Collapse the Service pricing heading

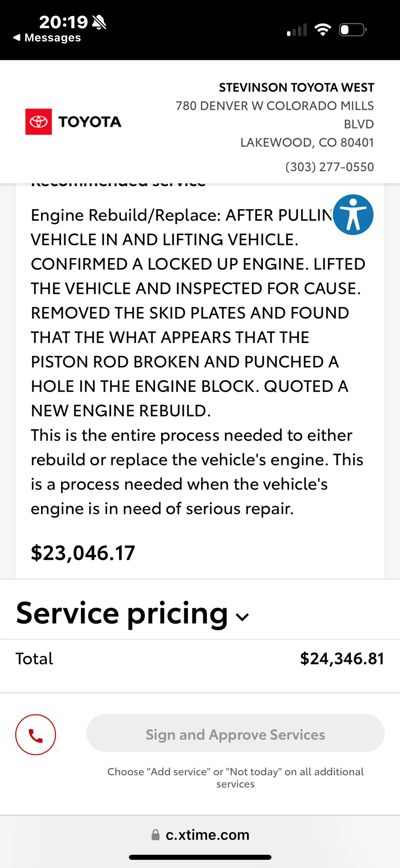pos(122,613)
